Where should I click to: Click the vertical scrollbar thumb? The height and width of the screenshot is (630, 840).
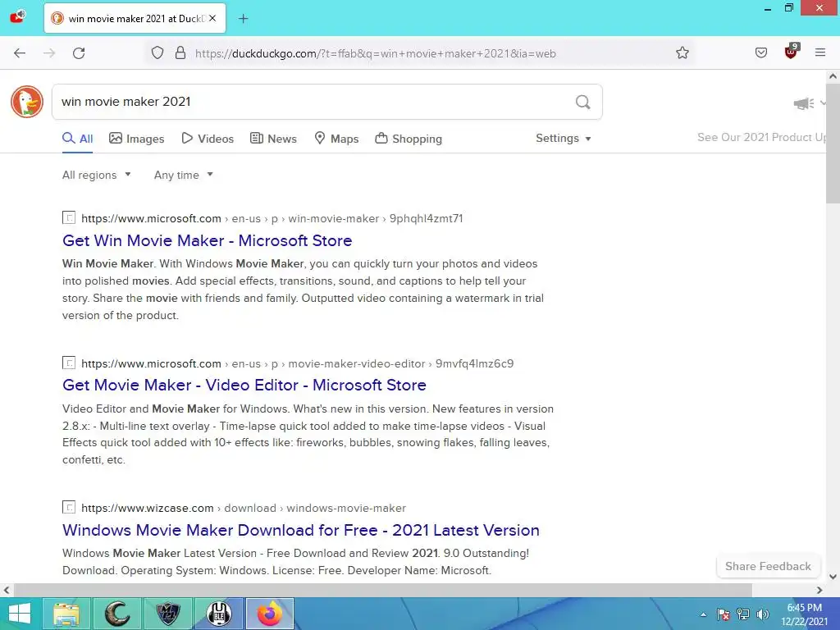coord(833,144)
